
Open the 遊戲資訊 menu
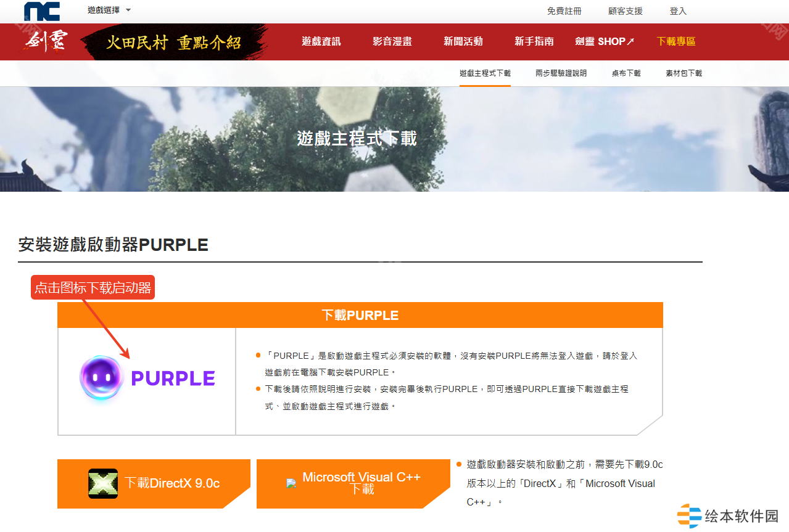point(321,41)
